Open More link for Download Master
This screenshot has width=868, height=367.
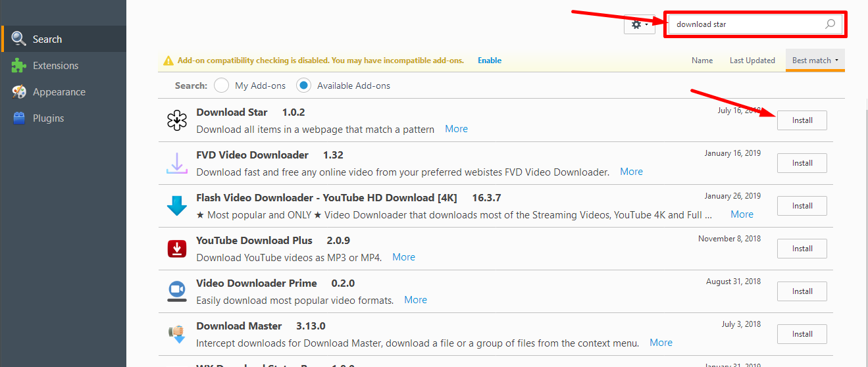(x=661, y=343)
